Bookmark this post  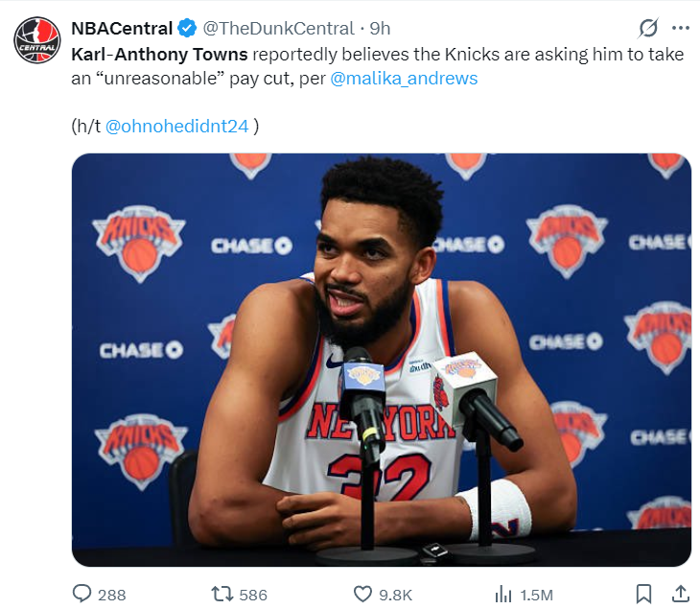[x=643, y=595]
